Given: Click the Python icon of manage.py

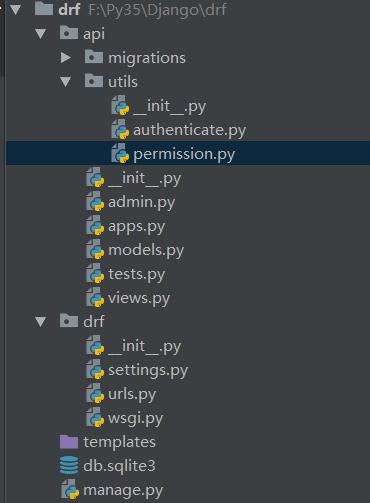Looking at the screenshot, I should click(70, 489).
